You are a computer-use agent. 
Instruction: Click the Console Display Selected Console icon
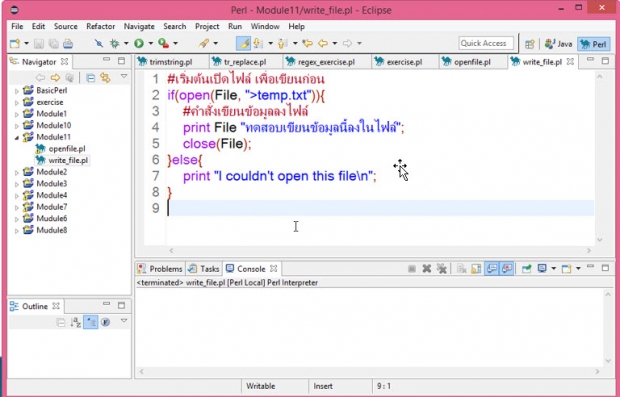pos(542,269)
